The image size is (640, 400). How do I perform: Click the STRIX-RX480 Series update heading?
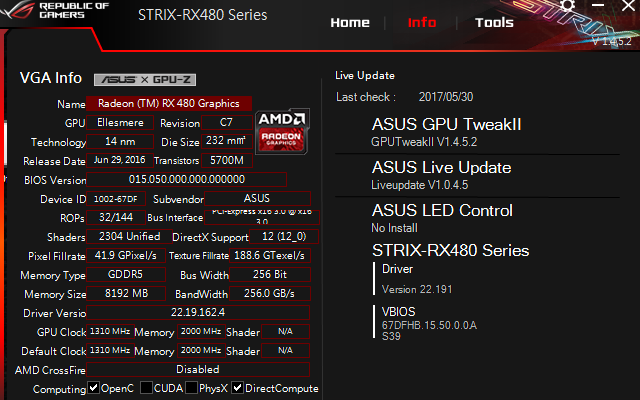[450, 250]
